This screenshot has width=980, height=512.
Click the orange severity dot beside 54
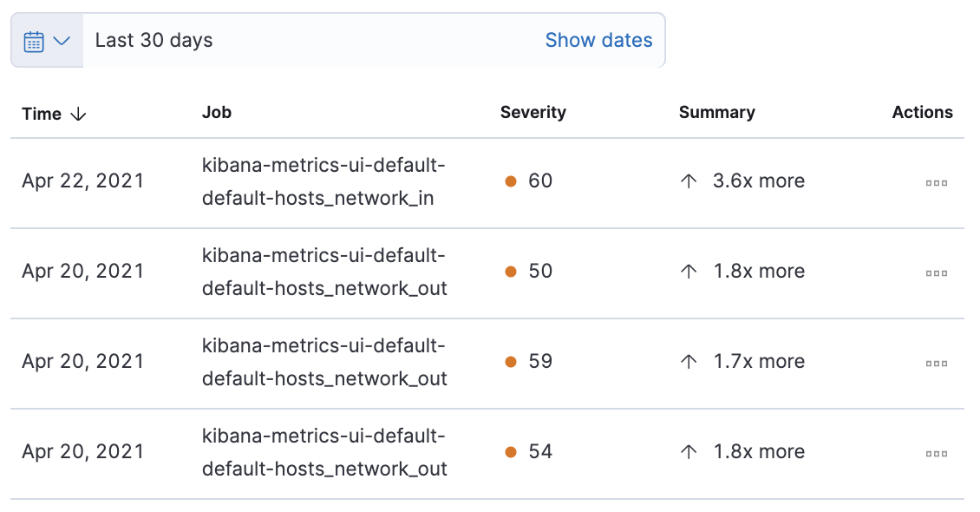(x=511, y=452)
